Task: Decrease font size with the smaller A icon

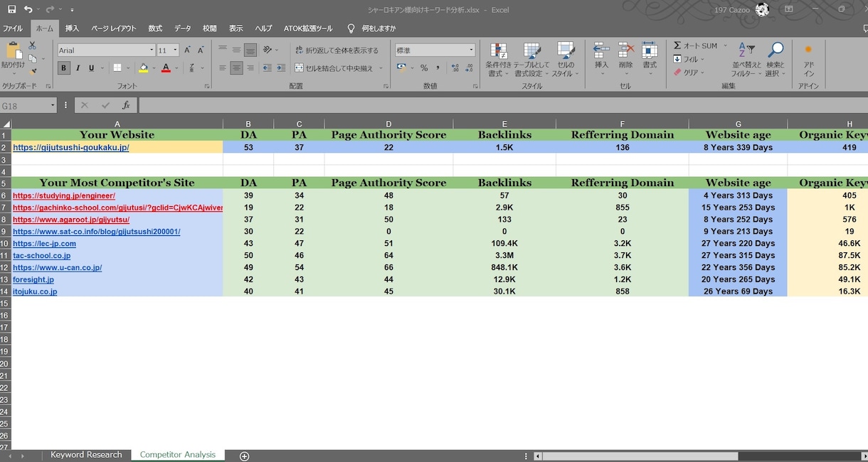Action: 199,50
